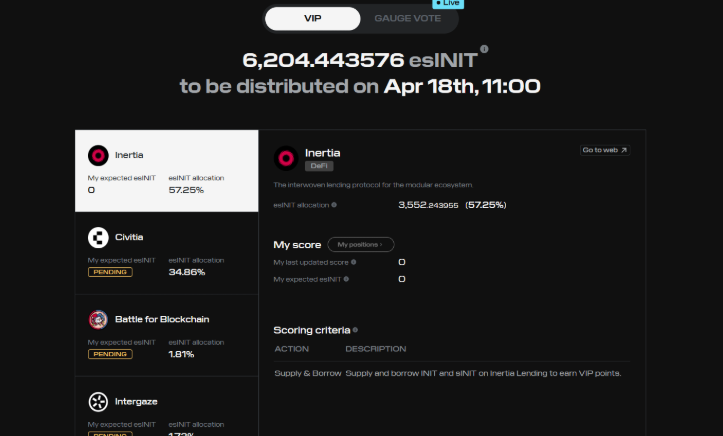This screenshot has height=436, width=723.
Task: Click the Battle for Blockchain avatar icon
Action: click(98, 320)
